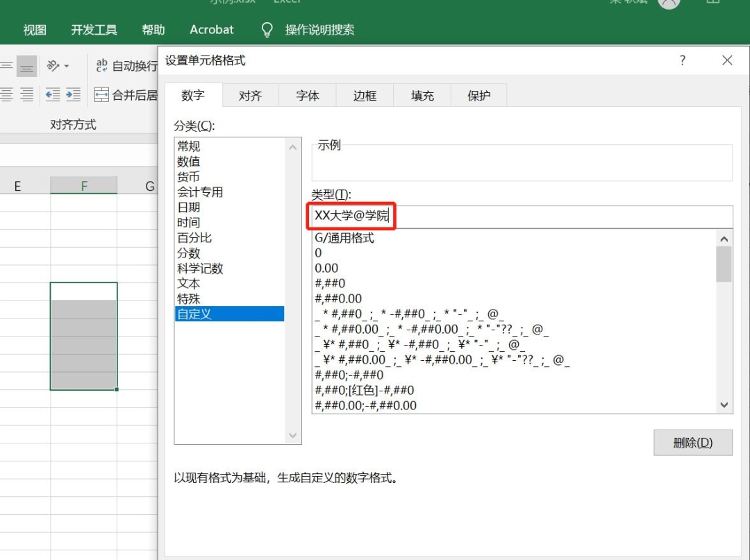Select 日期 category
750x560 pixels.
pyautogui.click(x=230, y=207)
